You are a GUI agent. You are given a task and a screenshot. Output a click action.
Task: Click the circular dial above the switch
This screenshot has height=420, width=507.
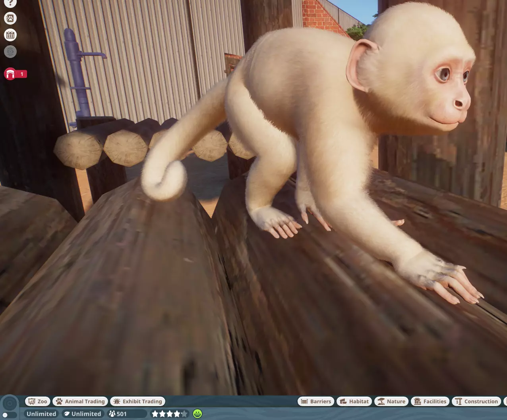[10, 404]
